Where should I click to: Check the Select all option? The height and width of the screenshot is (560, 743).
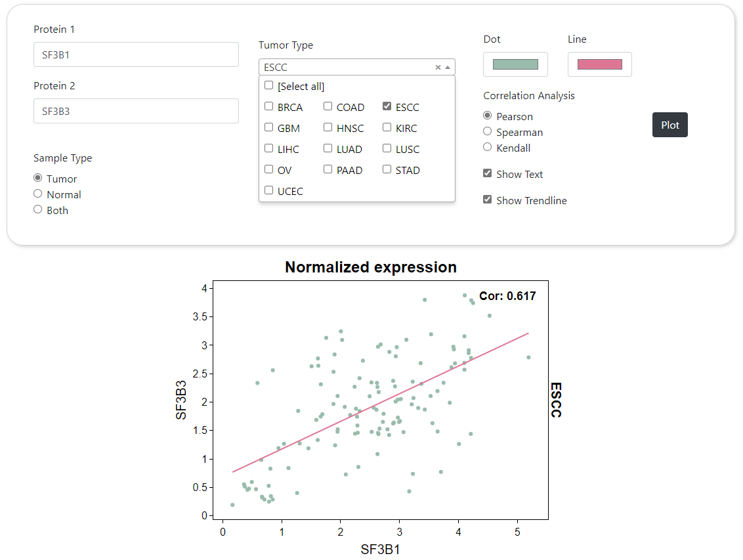[269, 85]
